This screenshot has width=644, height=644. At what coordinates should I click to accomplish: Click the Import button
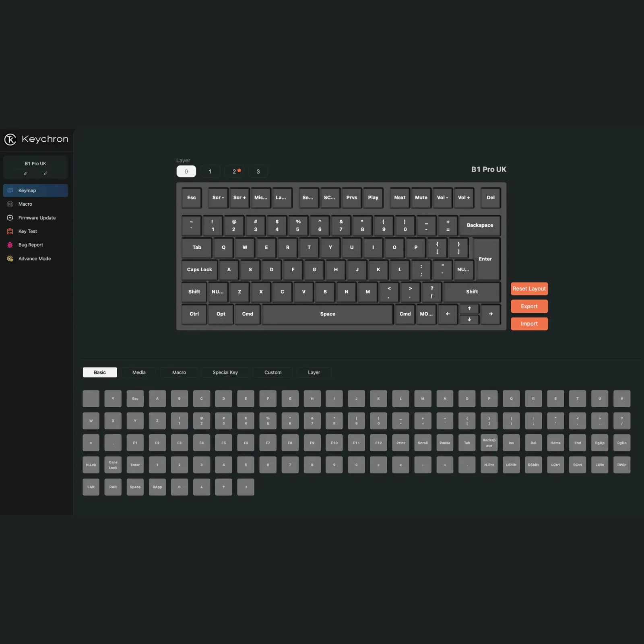(x=529, y=324)
